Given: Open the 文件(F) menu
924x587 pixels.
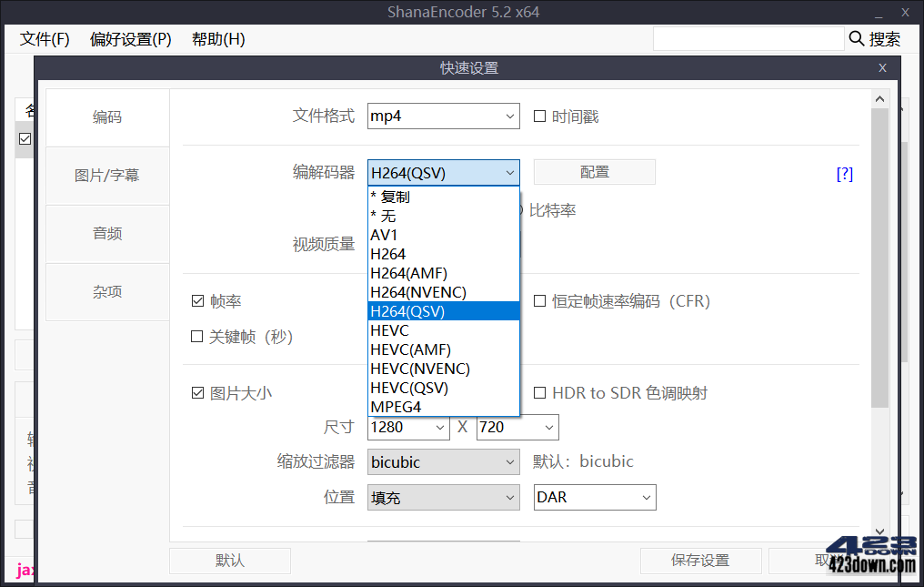Looking at the screenshot, I should pos(44,39).
